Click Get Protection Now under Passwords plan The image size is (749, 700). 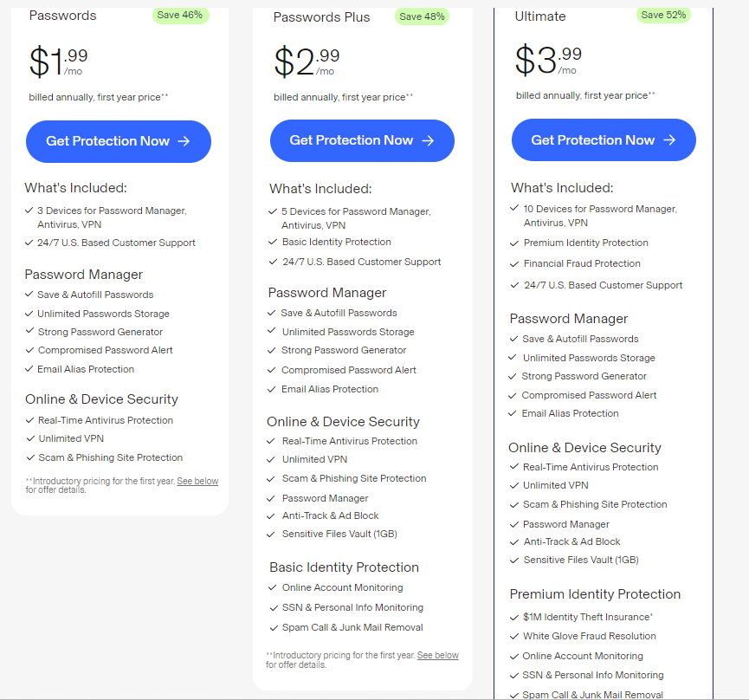(x=119, y=141)
